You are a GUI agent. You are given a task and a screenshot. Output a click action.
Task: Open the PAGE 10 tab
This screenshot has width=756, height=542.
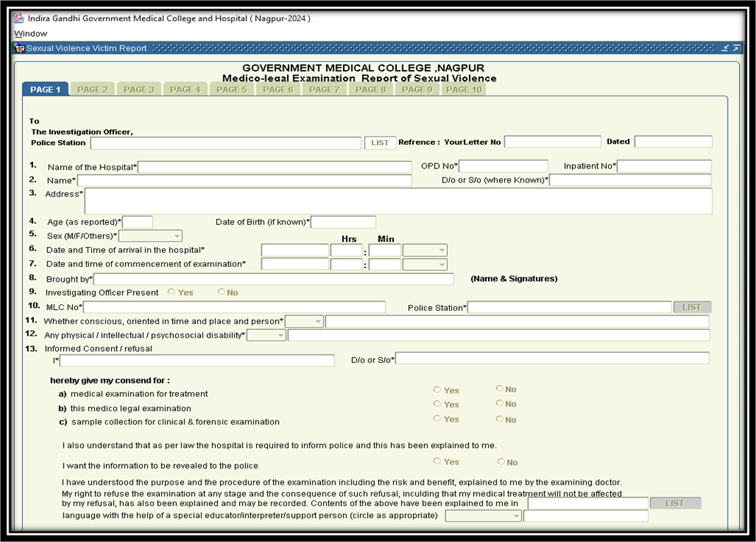point(464,90)
